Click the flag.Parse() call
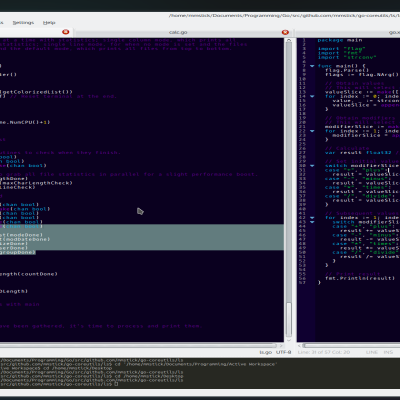 pos(347,70)
